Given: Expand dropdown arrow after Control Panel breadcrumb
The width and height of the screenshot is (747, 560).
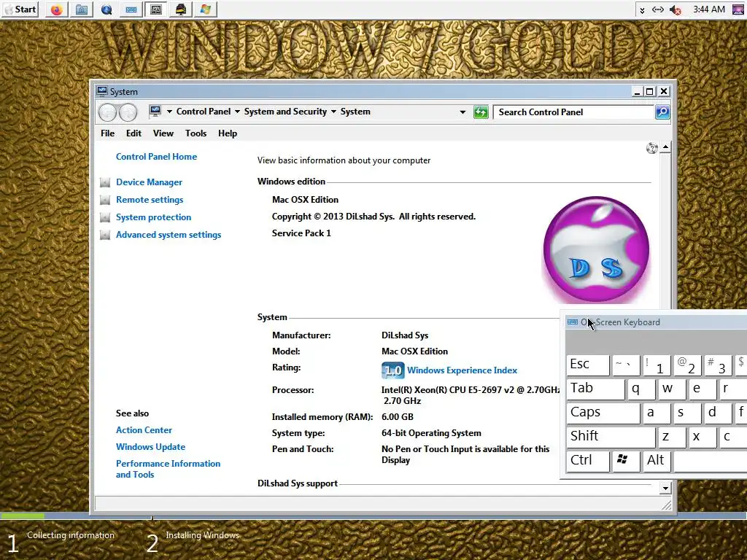Looking at the screenshot, I should tap(237, 112).
